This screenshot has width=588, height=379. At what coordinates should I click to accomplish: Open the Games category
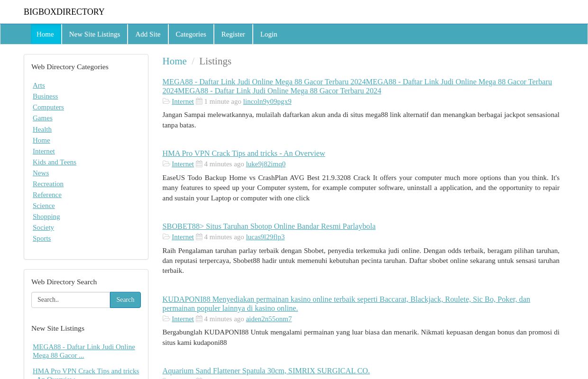(x=43, y=118)
